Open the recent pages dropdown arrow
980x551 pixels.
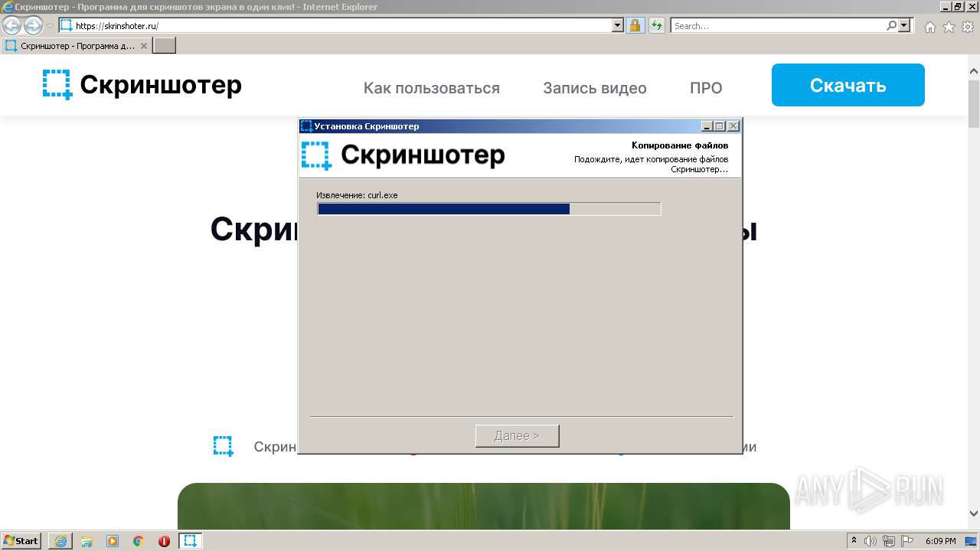coord(50,26)
